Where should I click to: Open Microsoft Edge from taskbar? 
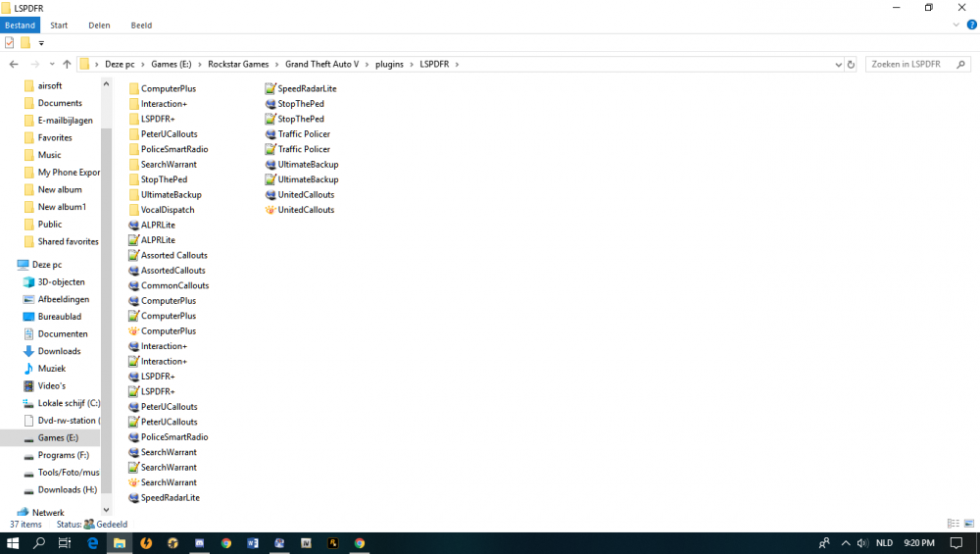92,543
